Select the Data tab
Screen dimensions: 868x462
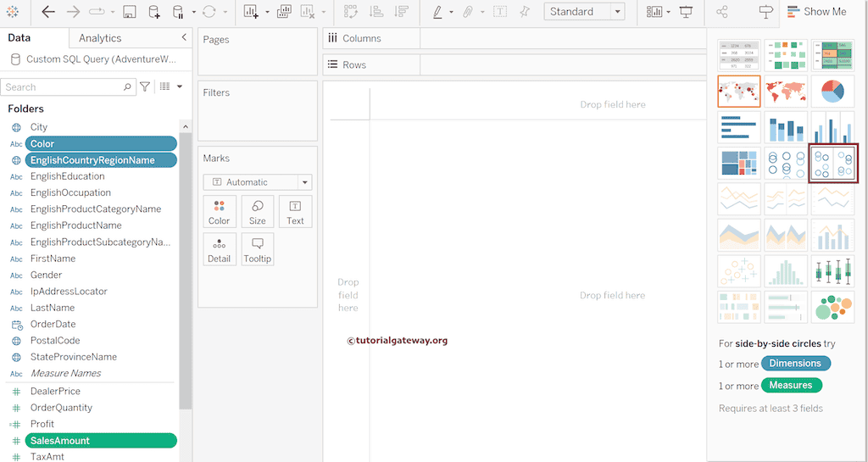pos(19,38)
